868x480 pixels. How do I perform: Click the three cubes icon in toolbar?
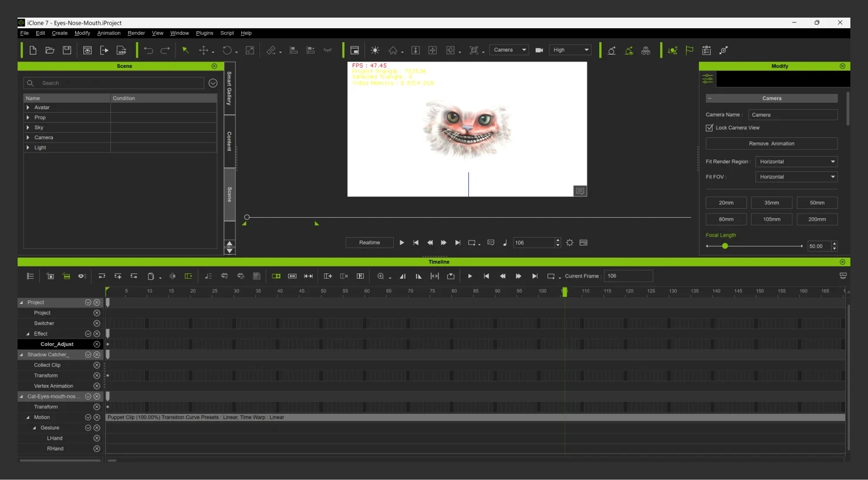click(646, 50)
